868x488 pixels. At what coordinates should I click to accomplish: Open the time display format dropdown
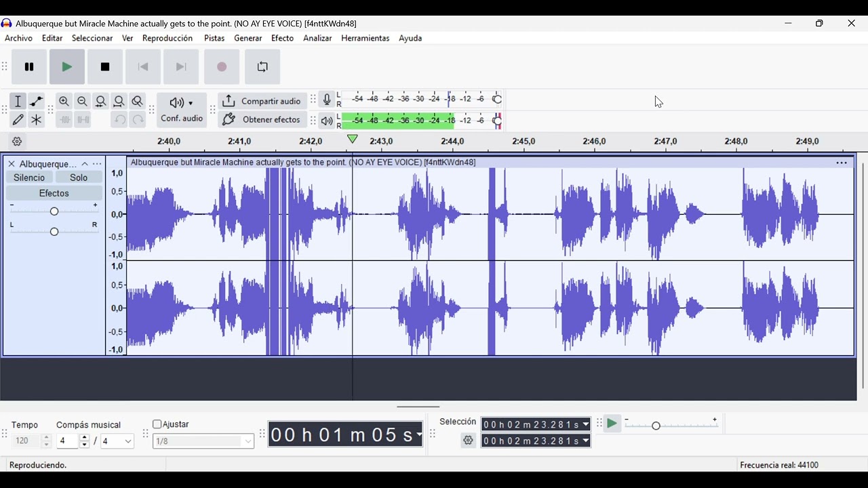[x=420, y=434]
